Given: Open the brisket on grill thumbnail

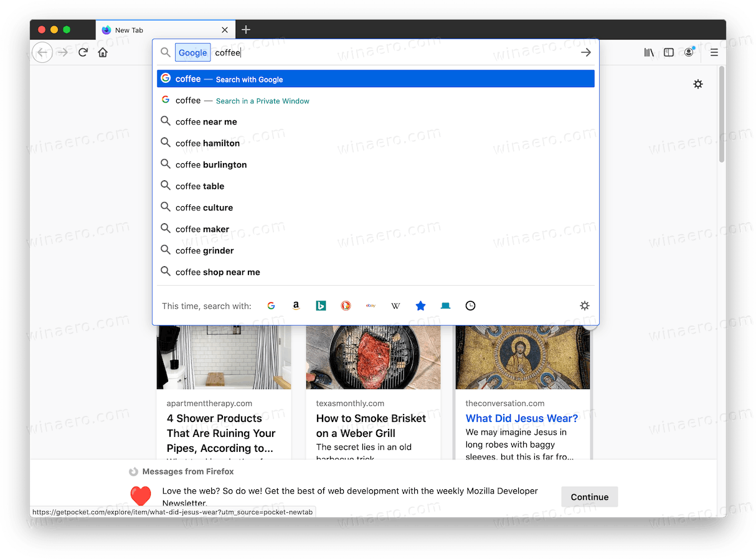Looking at the screenshot, I should 373,357.
